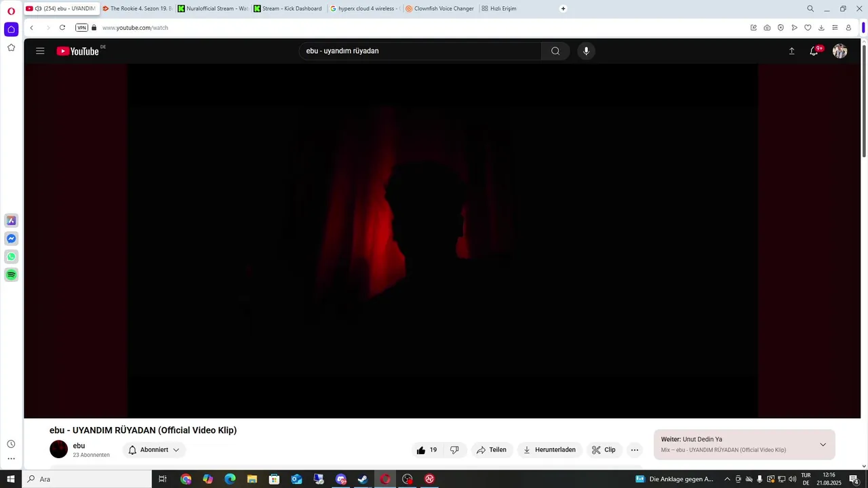Open Opera sidebar bookmarks star
This screenshot has width=868, height=488.
pyautogui.click(x=11, y=47)
